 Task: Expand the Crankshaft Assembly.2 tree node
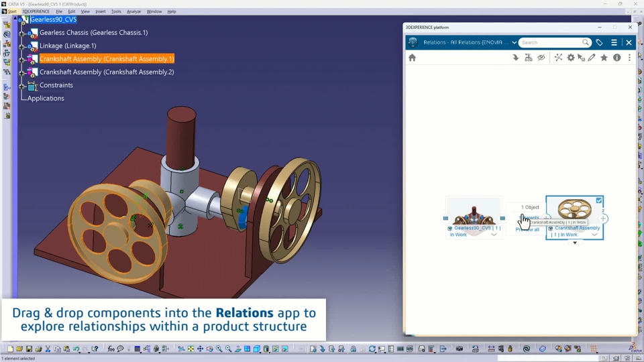click(21, 72)
